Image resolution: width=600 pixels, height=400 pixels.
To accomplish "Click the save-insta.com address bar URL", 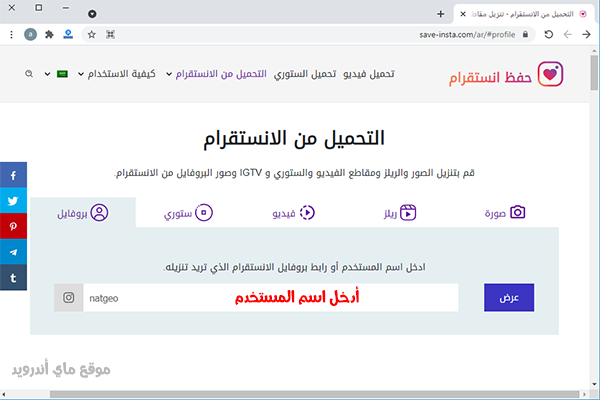I will click(x=467, y=34).
